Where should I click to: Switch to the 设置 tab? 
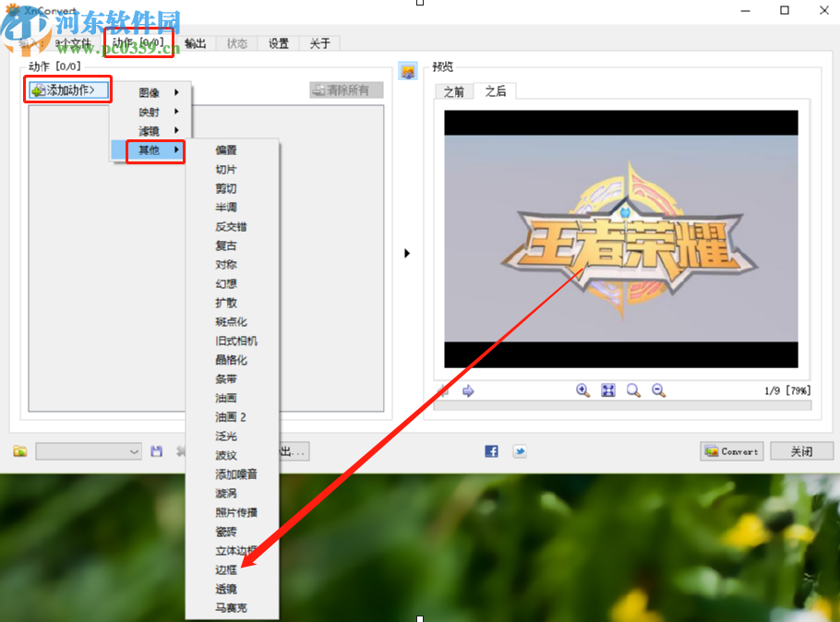pyautogui.click(x=278, y=42)
